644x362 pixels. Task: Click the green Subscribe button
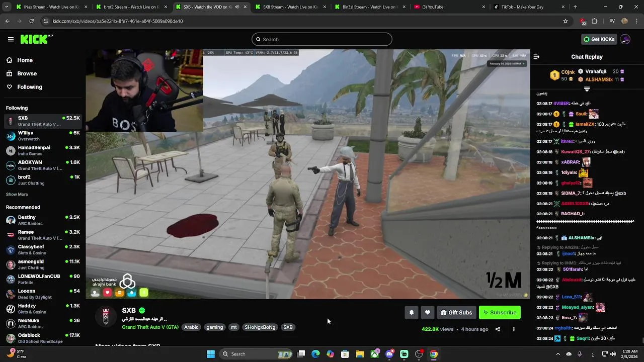[x=500, y=312]
